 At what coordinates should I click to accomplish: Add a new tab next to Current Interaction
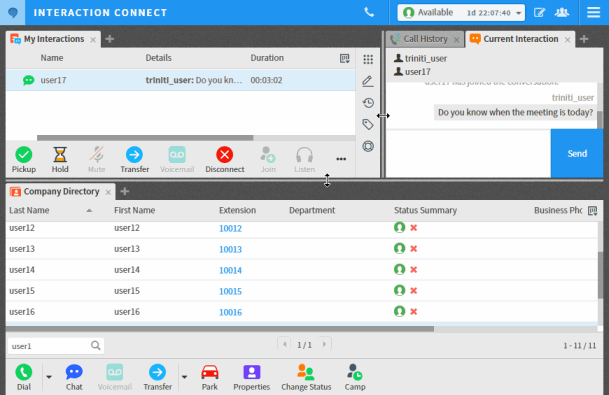point(584,39)
